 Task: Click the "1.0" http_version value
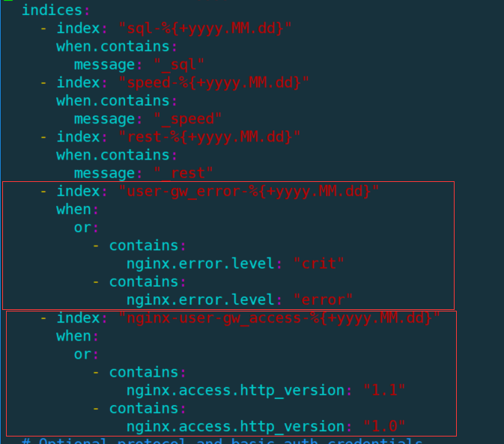[x=384, y=427]
